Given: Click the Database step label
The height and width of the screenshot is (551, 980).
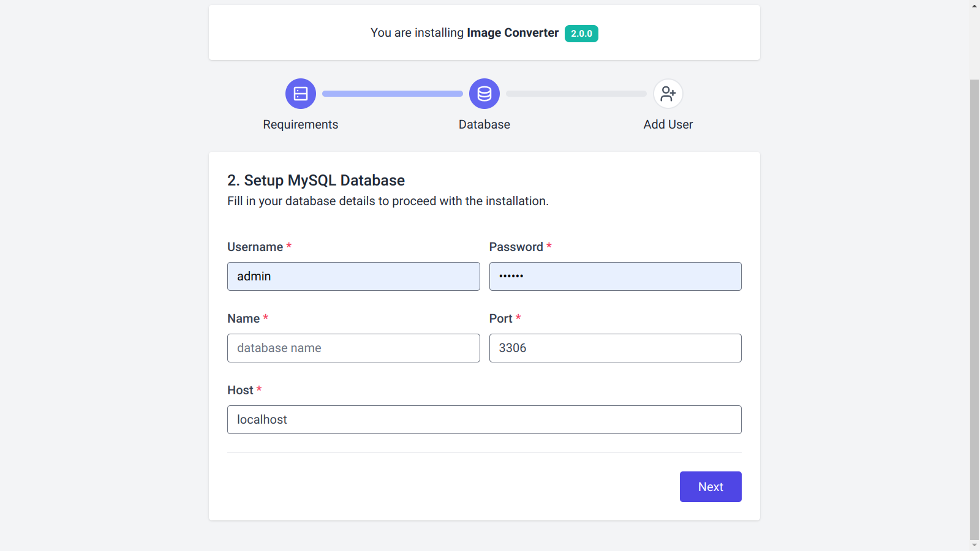Looking at the screenshot, I should [x=484, y=124].
